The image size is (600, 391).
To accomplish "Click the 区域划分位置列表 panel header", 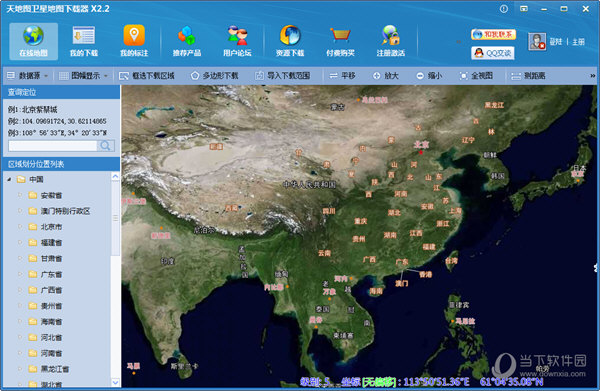I will [61, 164].
